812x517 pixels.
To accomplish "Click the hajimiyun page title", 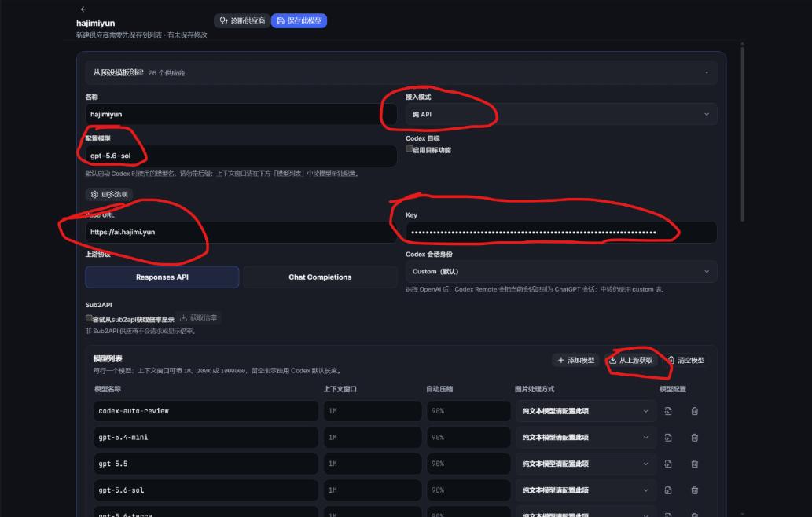I will pyautogui.click(x=95, y=24).
